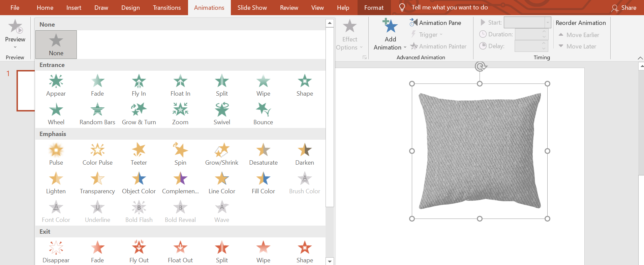Select the Appear entrance animation

point(56,85)
